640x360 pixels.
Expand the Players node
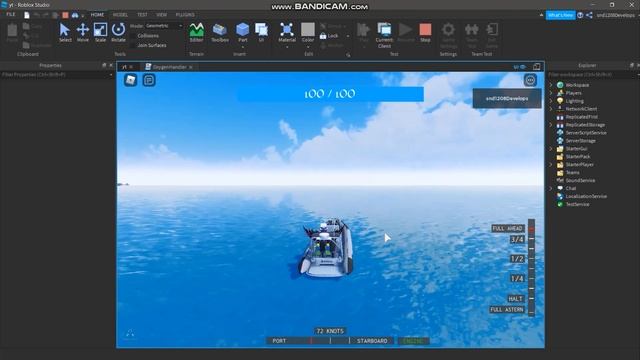[551, 93]
